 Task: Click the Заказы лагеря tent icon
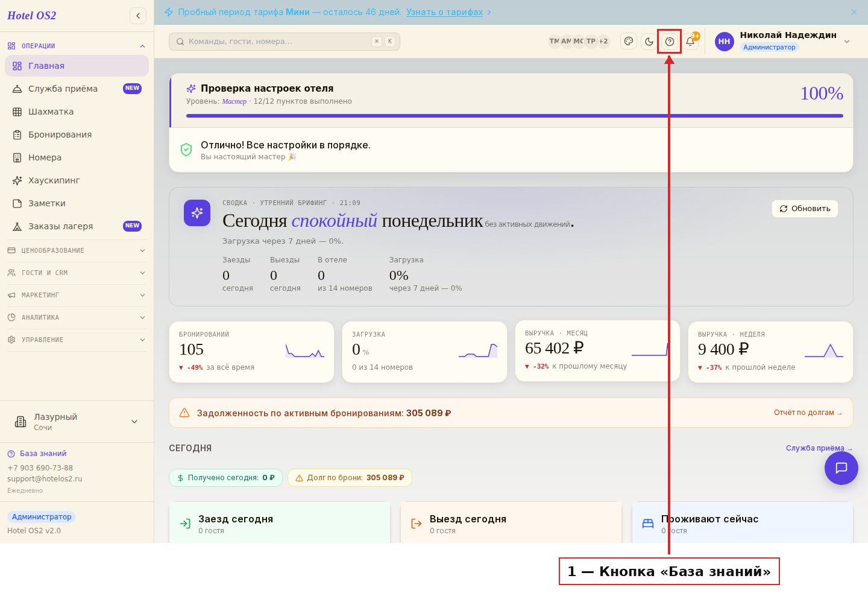click(17, 226)
